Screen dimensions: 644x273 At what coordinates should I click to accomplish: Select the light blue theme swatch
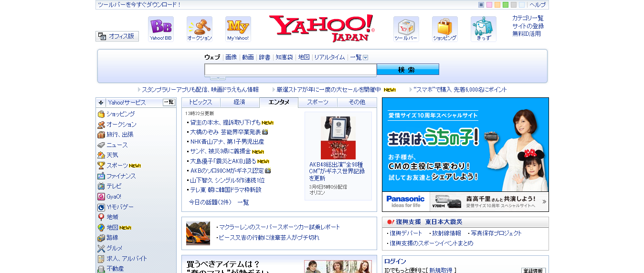522,5
